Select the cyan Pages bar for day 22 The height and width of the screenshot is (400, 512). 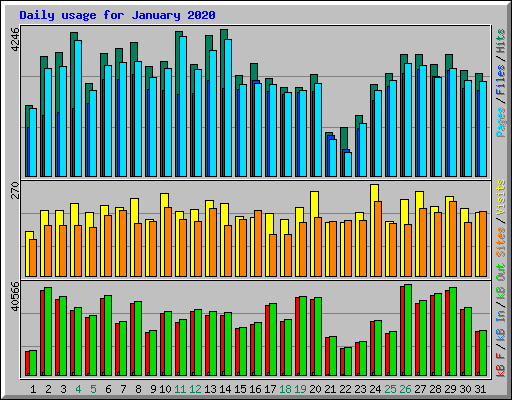tap(348, 164)
